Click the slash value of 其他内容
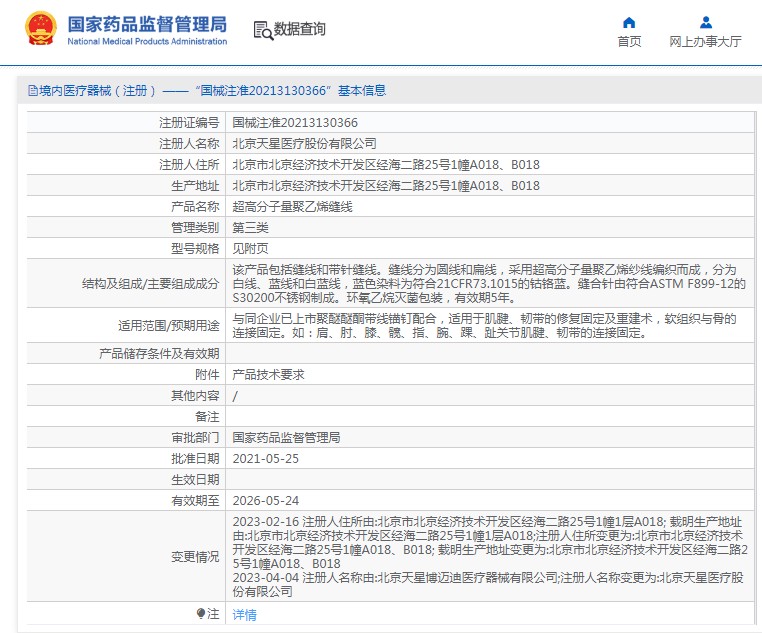Viewport: 762px width, 633px height. click(x=235, y=396)
